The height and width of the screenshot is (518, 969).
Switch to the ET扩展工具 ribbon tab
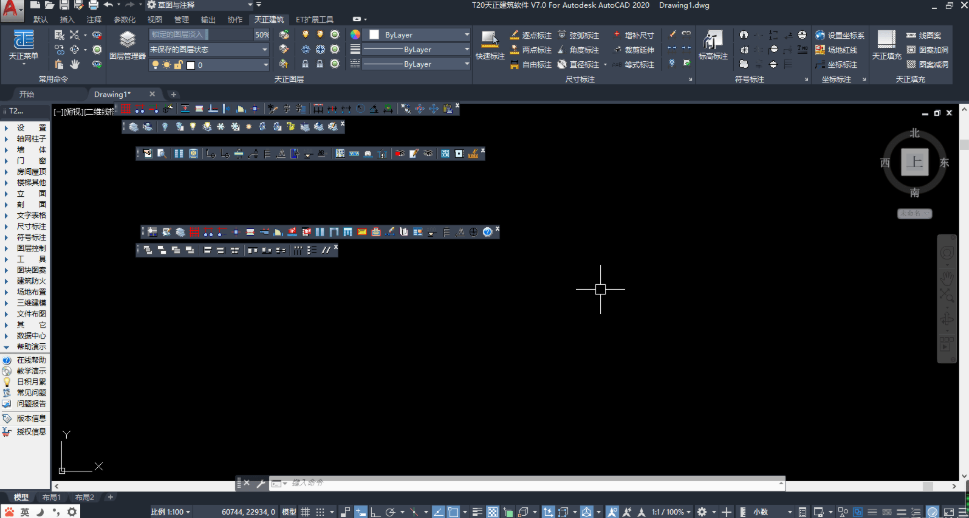[x=315, y=20]
